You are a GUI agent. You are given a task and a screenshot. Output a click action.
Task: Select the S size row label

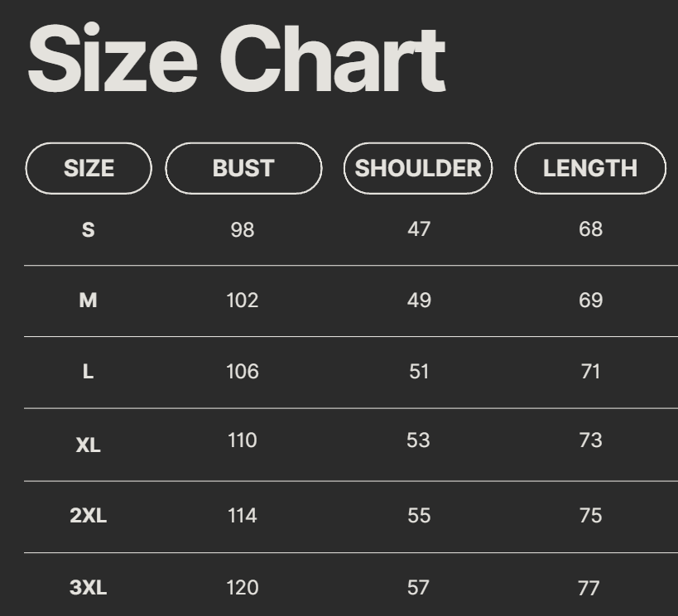tap(89, 229)
